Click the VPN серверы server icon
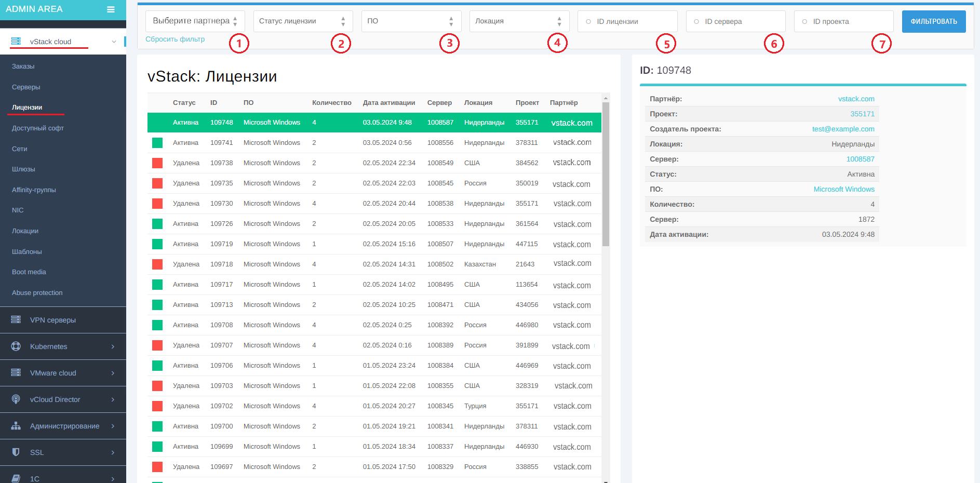The image size is (980, 483). coord(16,320)
